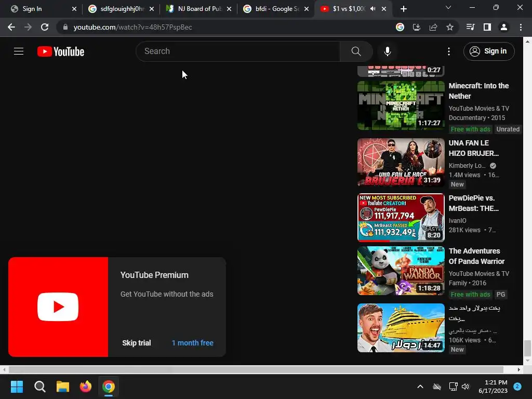Click the search magnifier button
Image resolution: width=532 pixels, height=399 pixels.
356,51
